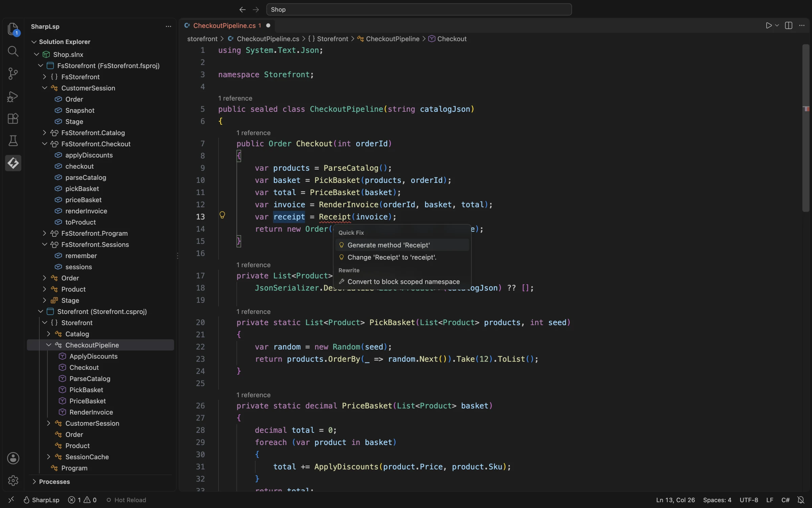This screenshot has height=508, width=812.
Task: Click the Shop command center search field
Action: [x=419, y=9]
